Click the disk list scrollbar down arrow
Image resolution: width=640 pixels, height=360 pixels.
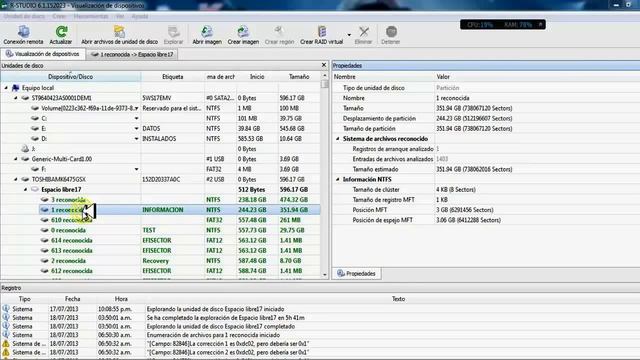tap(324, 275)
